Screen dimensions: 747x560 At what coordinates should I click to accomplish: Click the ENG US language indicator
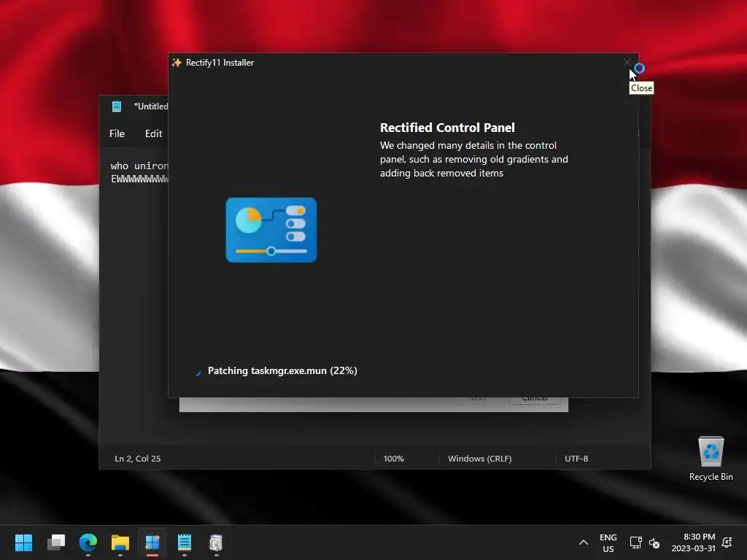click(608, 542)
